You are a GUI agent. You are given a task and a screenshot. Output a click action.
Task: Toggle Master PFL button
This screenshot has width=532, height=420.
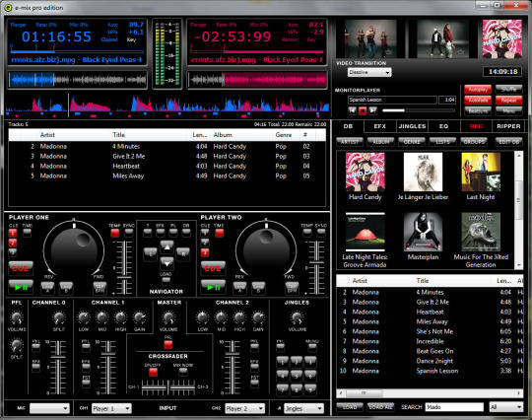[167, 345]
